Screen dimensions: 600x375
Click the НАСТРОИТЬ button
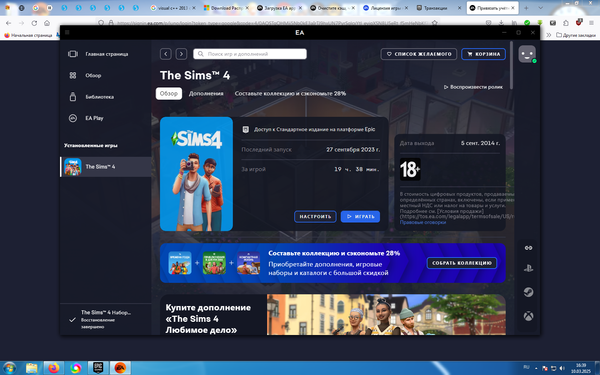click(x=315, y=217)
